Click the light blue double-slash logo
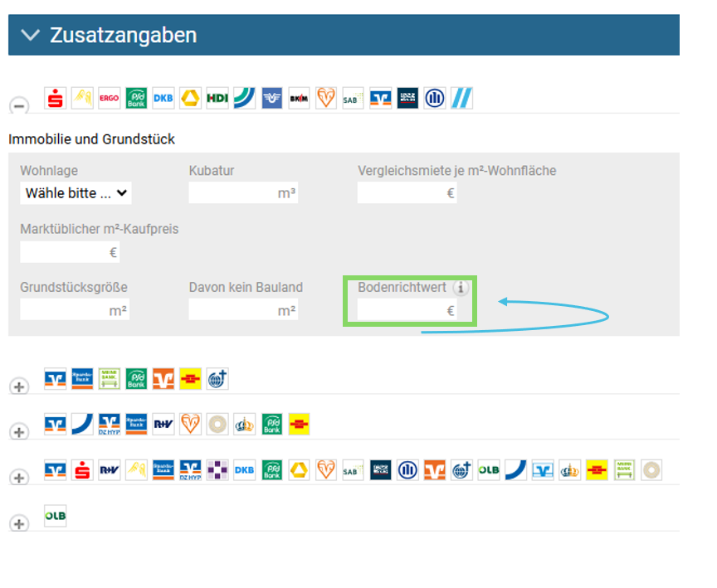 point(461,98)
